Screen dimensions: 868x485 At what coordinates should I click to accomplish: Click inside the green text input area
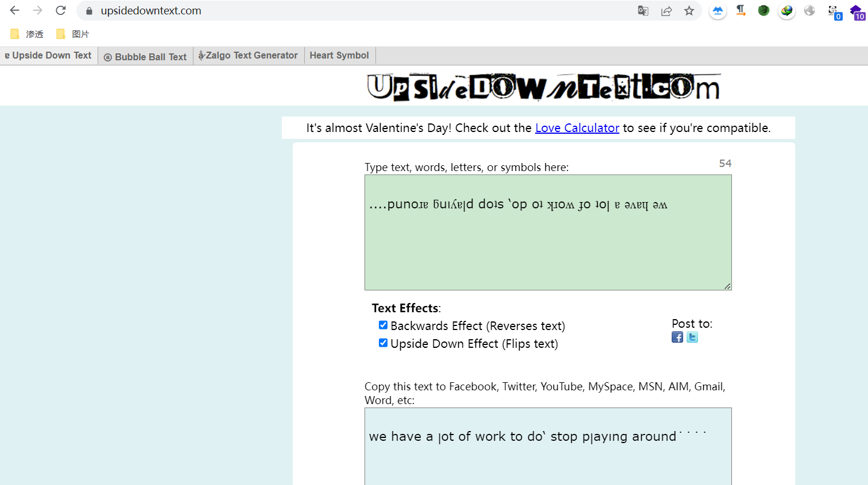point(548,232)
